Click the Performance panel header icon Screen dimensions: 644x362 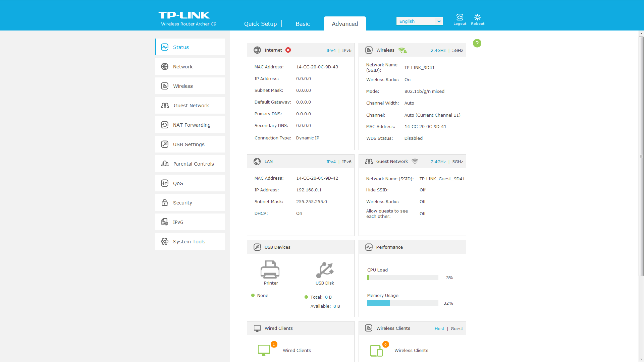(369, 247)
